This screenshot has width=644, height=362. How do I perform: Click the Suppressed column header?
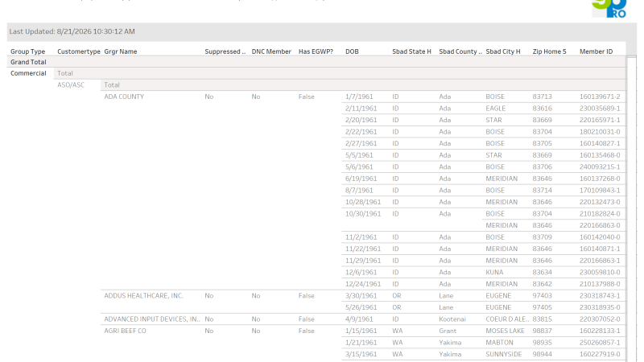click(225, 51)
